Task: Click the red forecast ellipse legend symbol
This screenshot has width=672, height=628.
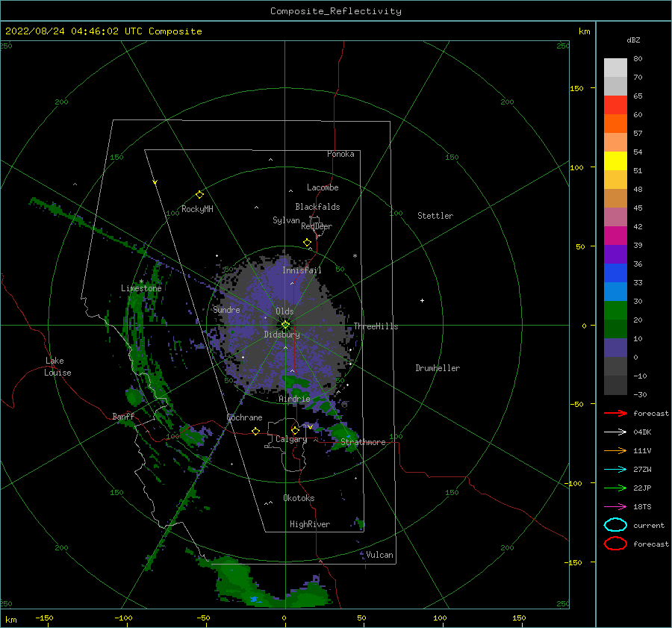Action: (615, 544)
